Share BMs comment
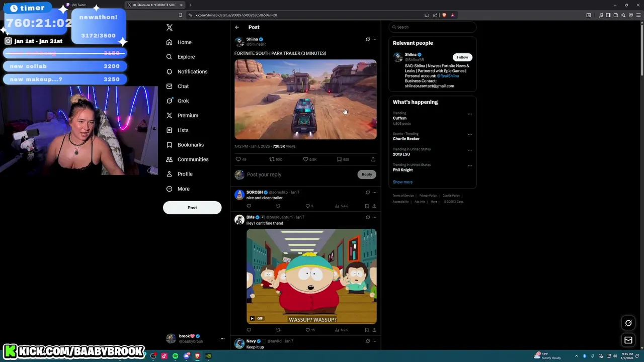The width and height of the screenshot is (644, 362). pos(374,330)
